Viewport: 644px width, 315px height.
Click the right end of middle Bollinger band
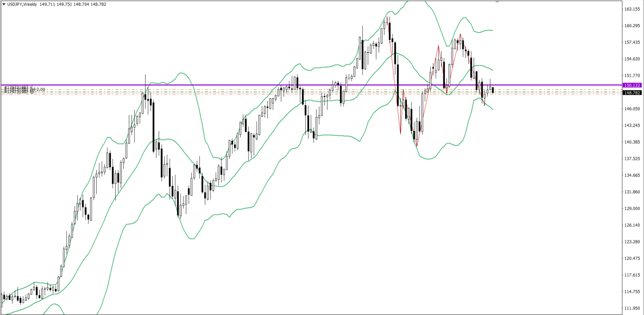pos(492,70)
